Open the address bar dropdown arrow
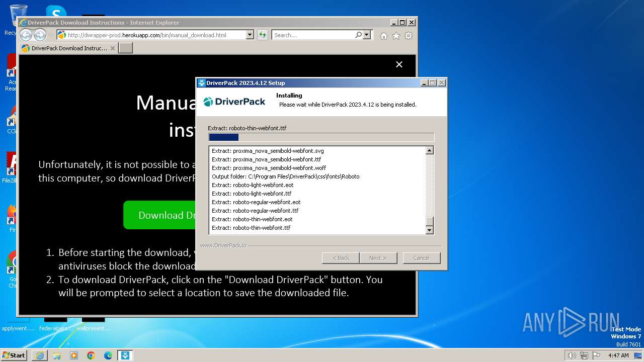Viewport: 644px width, 362px height. tap(250, 35)
